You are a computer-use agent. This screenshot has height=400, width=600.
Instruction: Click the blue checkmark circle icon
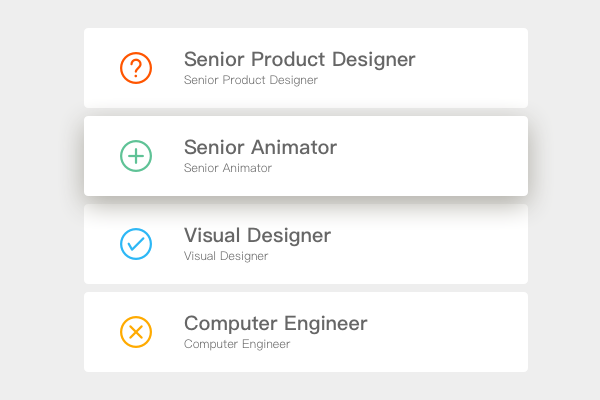[x=136, y=244]
